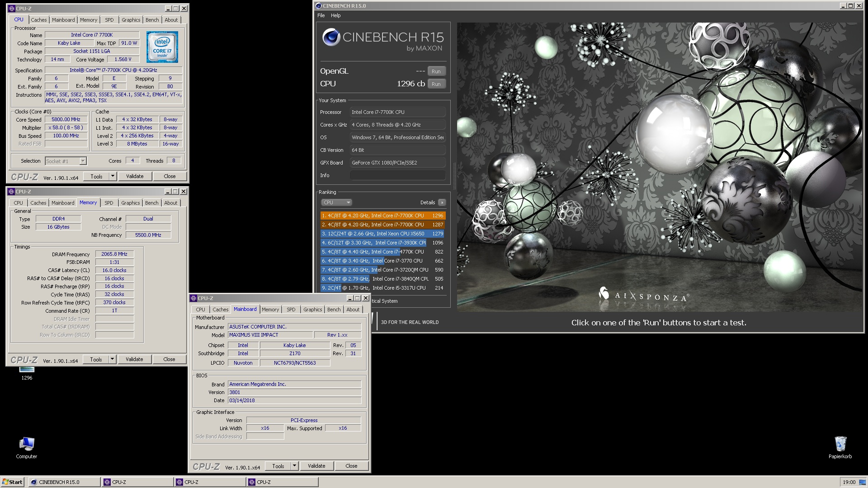Screen dimensions: 868x488
Task: Open Caches tab in the top CPU-Z window
Action: coord(38,20)
